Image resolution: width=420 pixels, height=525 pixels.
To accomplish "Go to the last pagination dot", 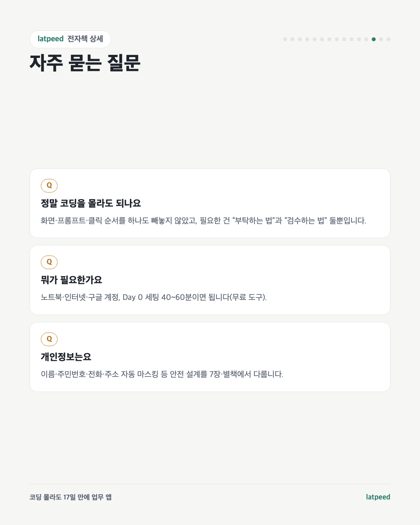I will pyautogui.click(x=388, y=39).
